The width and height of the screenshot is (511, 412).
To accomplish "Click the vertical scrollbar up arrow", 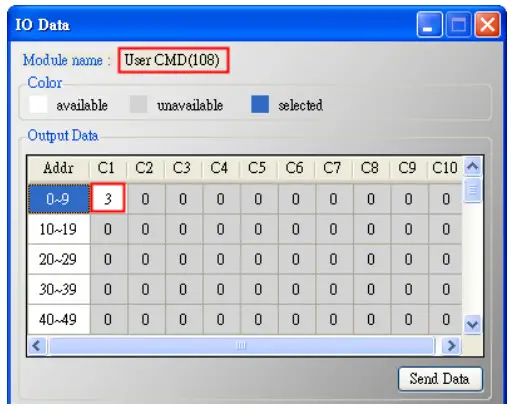I will point(472,166).
